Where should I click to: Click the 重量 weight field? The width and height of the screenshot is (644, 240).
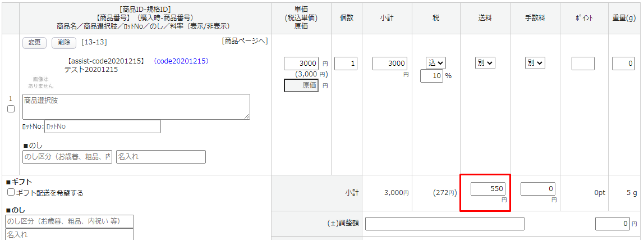click(x=623, y=64)
